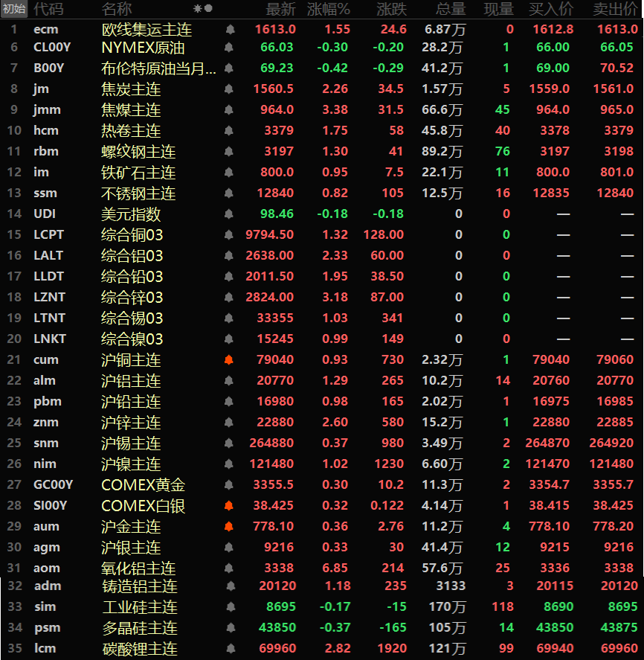This screenshot has width=644, height=660.
Task: Select the COMEX黄金 row by code GC00Y
Action: pyautogui.click(x=54, y=485)
